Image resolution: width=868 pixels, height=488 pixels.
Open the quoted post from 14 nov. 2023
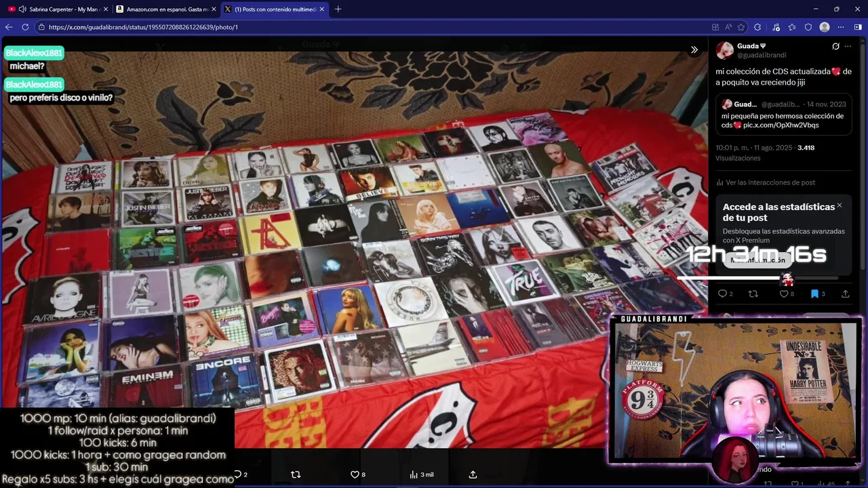point(784,114)
